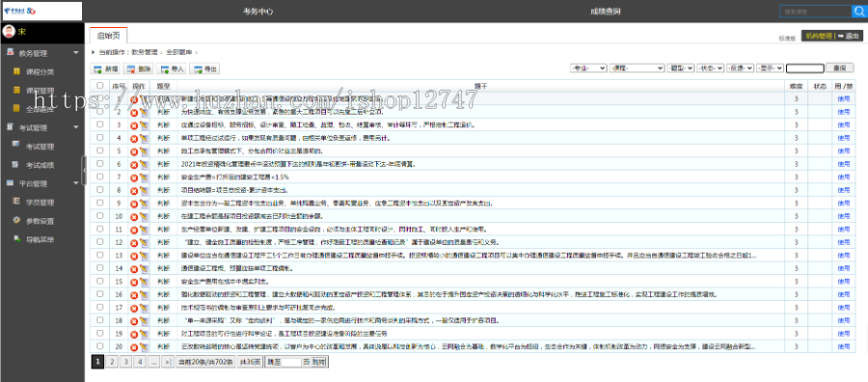Tick the select-all checkbox in table header
868x382 pixels.
(x=99, y=86)
